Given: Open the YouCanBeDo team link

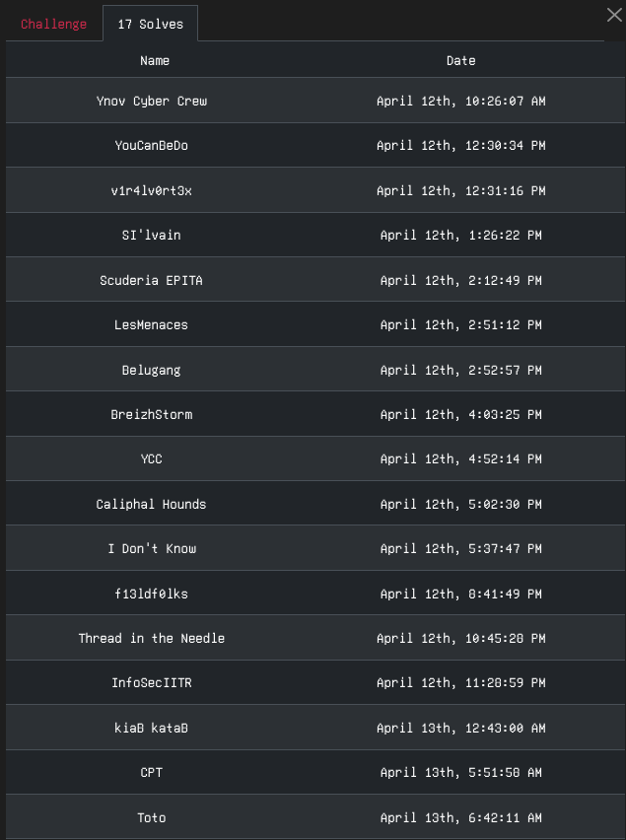Looking at the screenshot, I should coord(152,146).
